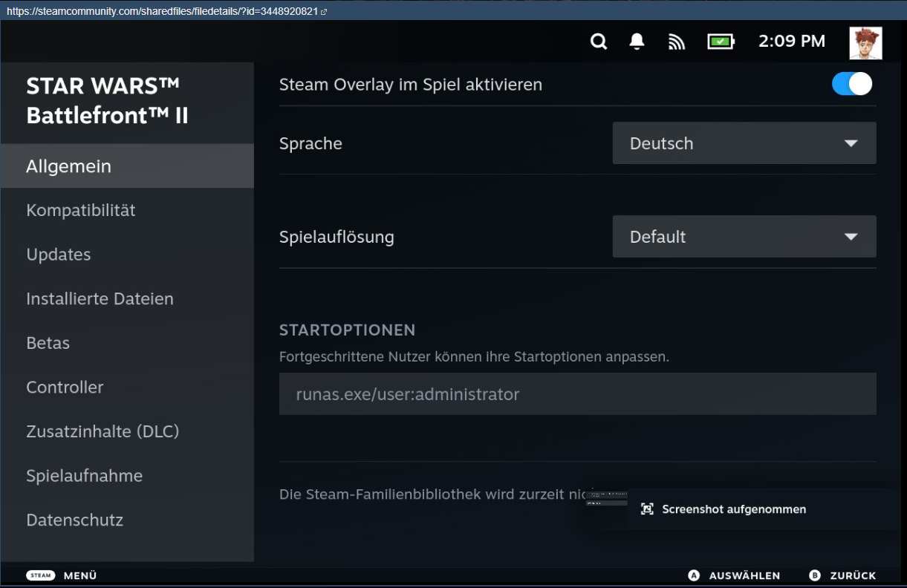Click the Screenshot aufgenommen notification
Viewport: 907px width, 588px height.
(x=743, y=509)
